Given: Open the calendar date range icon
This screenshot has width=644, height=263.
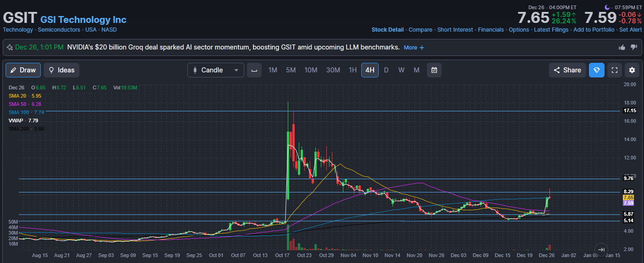Looking at the screenshot, I should coord(434,70).
